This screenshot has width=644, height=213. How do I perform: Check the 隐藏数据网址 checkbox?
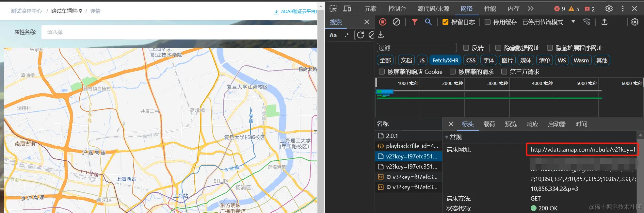click(x=498, y=48)
